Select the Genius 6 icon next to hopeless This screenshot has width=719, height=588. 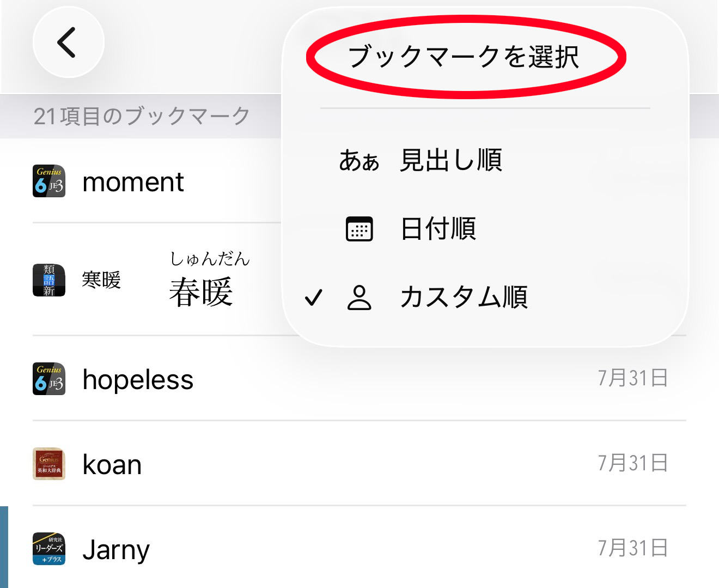click(x=49, y=379)
